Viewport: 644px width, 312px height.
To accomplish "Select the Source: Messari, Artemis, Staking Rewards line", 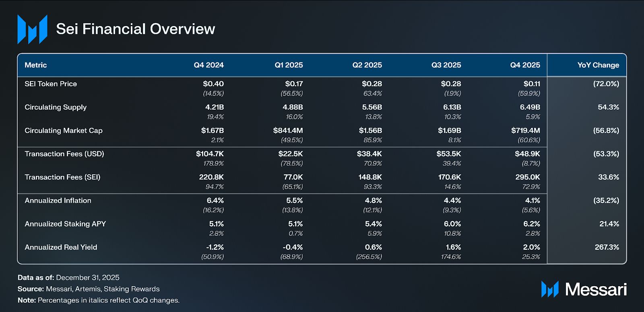I will pos(89,289).
